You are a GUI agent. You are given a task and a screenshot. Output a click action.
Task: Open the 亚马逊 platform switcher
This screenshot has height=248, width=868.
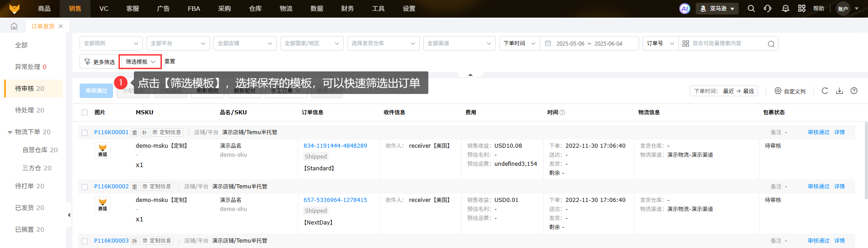tap(717, 9)
